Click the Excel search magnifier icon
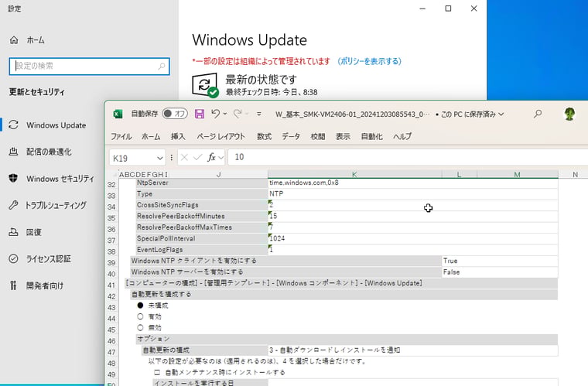 [x=538, y=114]
